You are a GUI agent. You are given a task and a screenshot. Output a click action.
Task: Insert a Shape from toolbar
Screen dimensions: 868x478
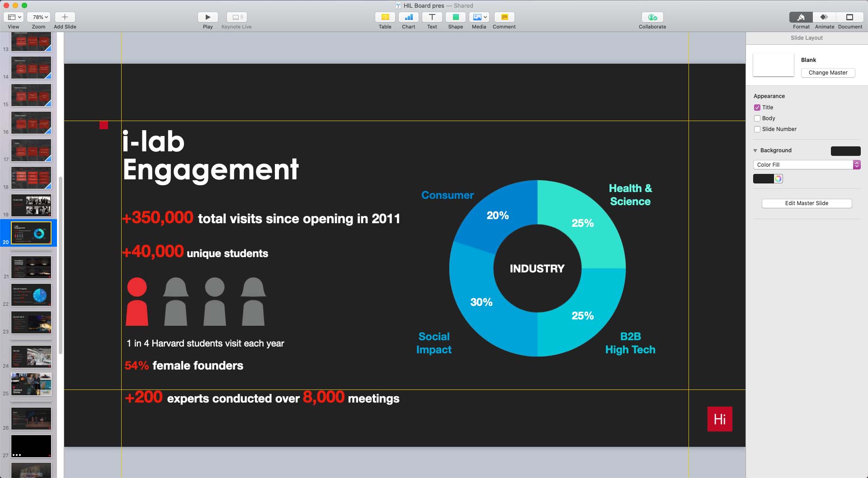[455, 17]
